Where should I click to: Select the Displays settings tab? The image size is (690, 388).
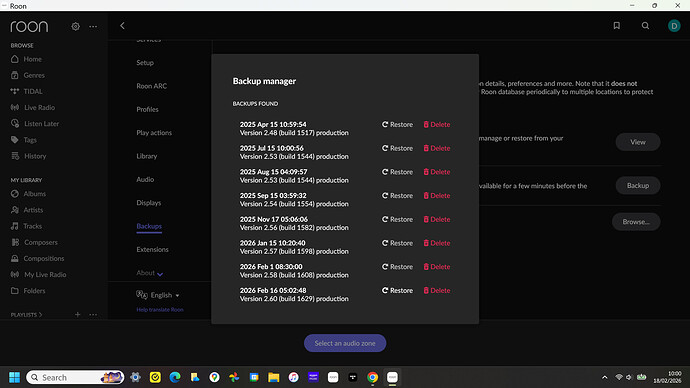click(x=149, y=202)
